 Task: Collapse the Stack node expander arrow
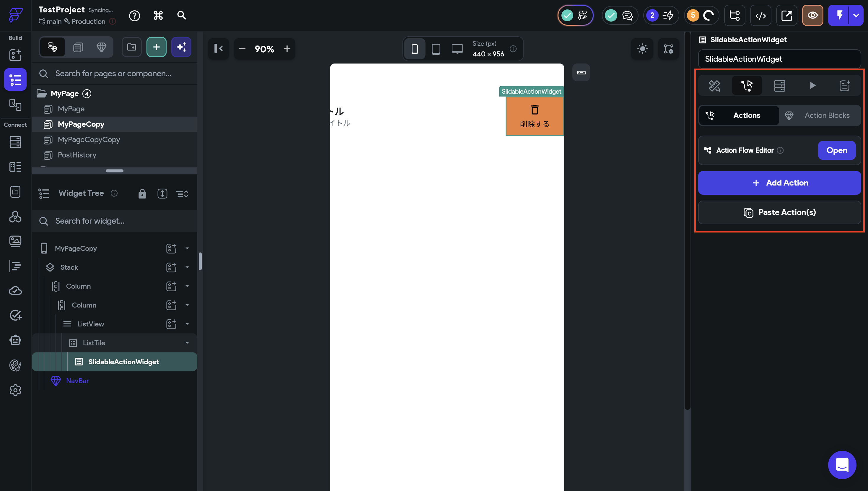tap(187, 267)
